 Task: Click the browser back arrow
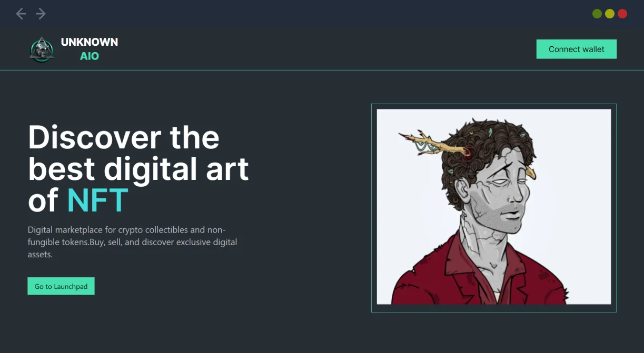(x=21, y=14)
